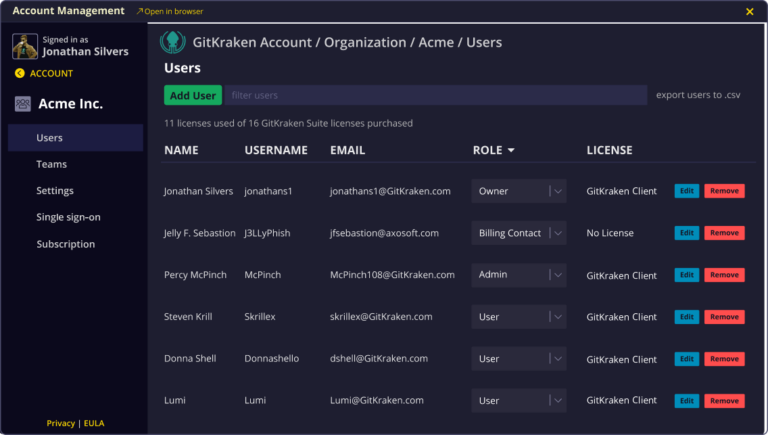Viewport: 768px width, 435px height.
Task: Open role dropdown for Jonathan Silvers
Action: click(519, 191)
